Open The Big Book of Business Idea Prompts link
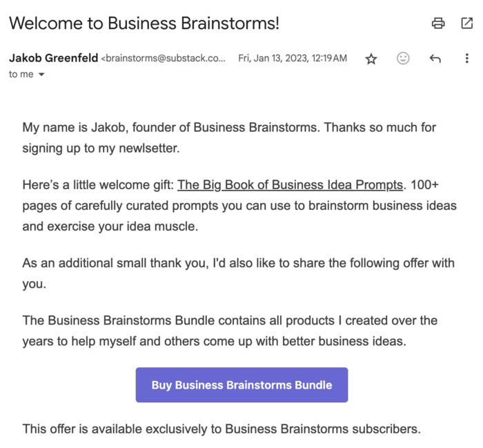 coord(290,185)
